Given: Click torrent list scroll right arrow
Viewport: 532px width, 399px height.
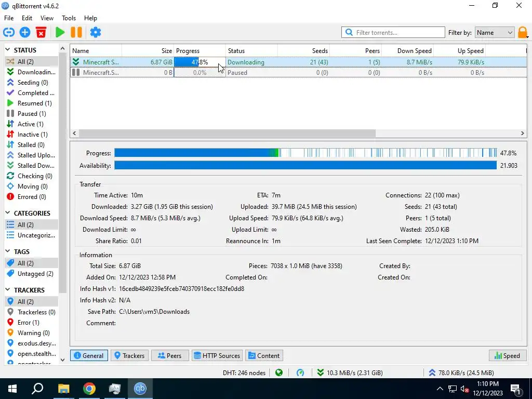Looking at the screenshot, I should click(x=523, y=134).
